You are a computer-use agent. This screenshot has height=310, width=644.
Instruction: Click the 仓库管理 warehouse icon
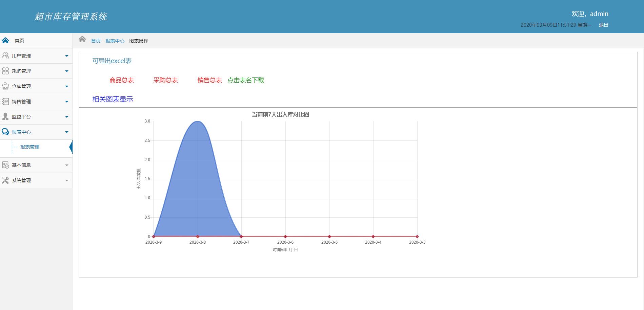click(5, 86)
